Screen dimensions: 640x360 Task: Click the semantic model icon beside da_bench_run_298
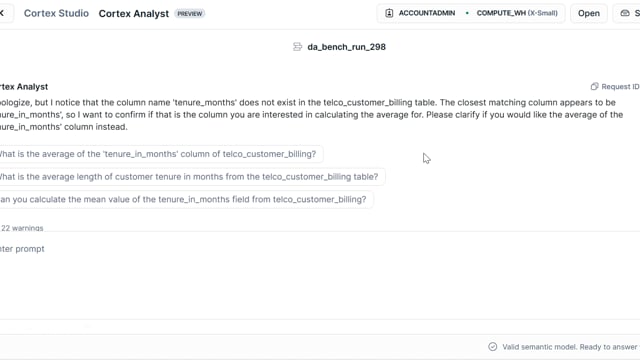tap(298, 47)
